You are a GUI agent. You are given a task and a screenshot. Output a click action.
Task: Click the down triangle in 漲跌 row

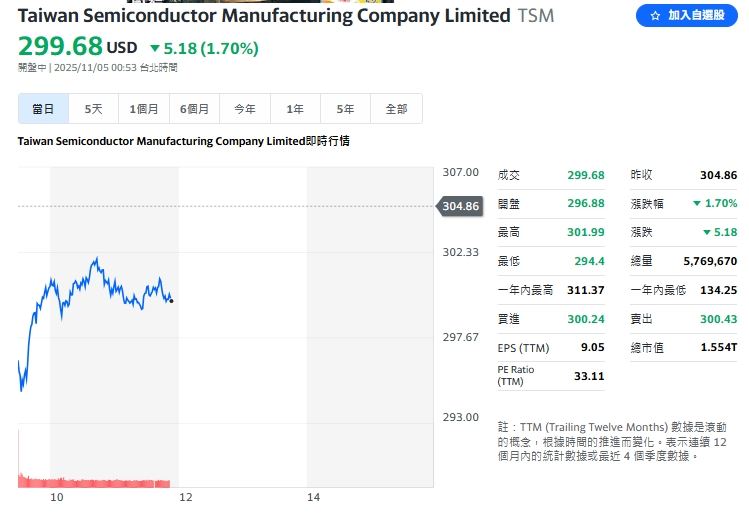coord(706,232)
